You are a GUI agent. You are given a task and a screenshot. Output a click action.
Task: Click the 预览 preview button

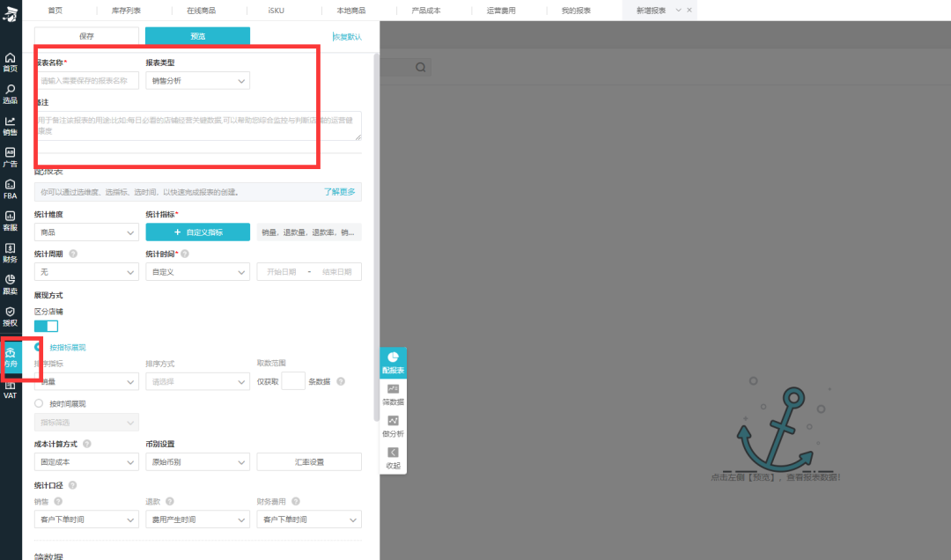pos(198,36)
